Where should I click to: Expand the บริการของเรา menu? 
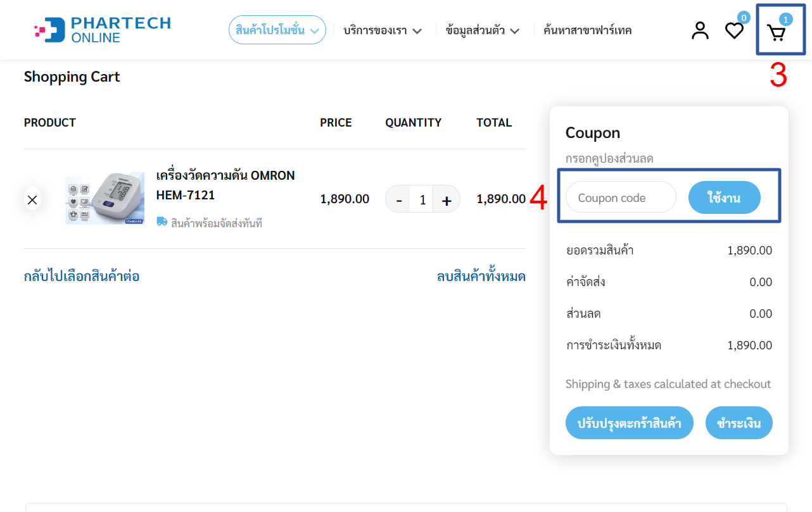pos(383,30)
